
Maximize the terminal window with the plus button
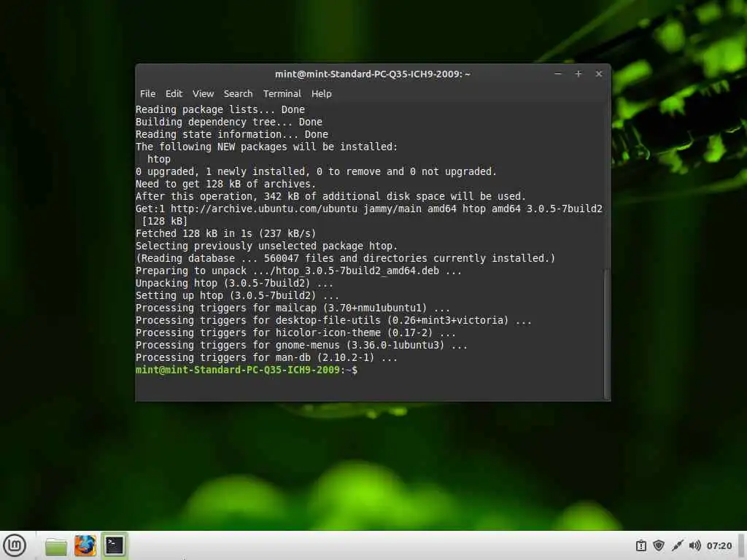point(578,74)
